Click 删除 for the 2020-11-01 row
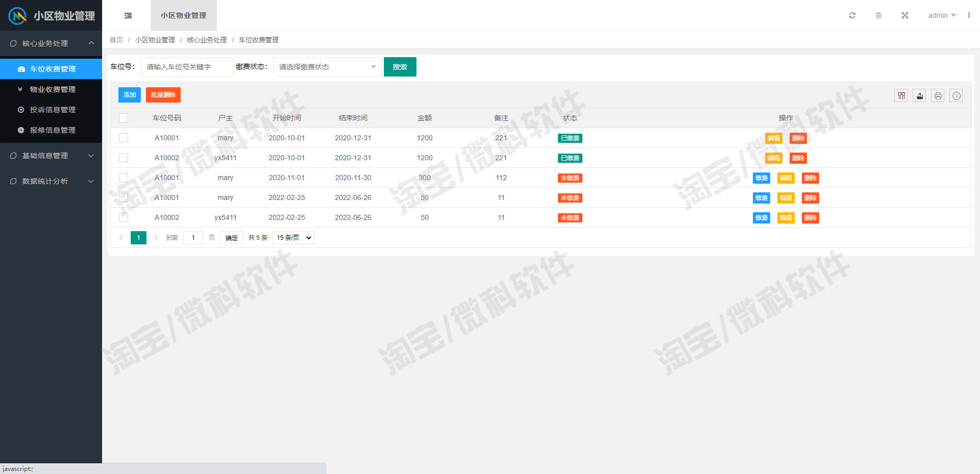Screen dimensions: 980x474 pyautogui.click(x=811, y=178)
